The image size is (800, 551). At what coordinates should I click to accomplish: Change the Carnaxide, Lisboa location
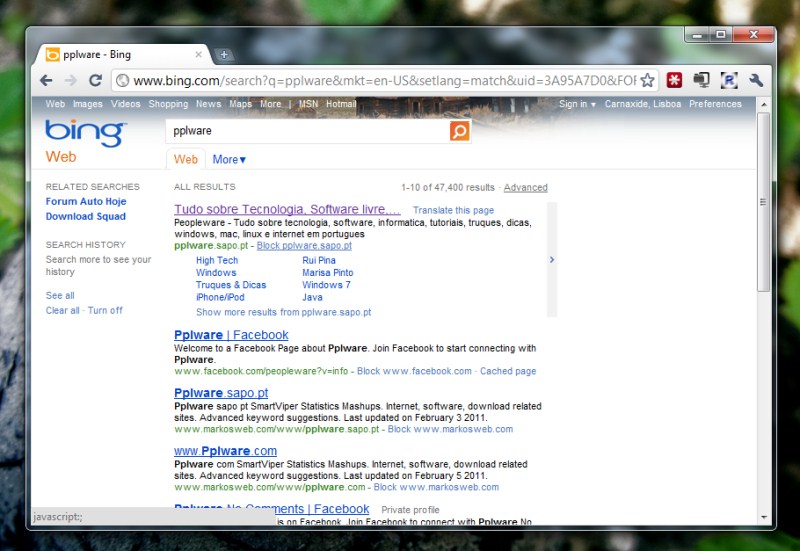click(x=643, y=104)
